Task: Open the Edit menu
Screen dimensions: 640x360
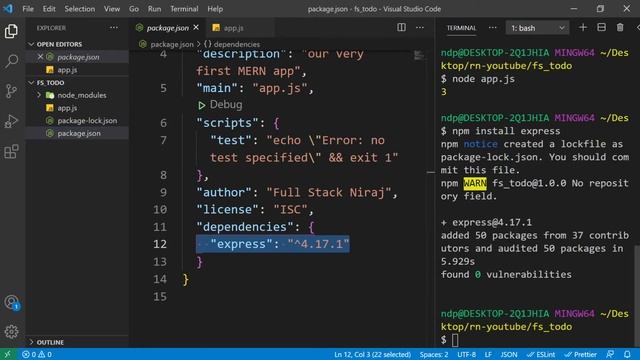Action: [x=49, y=9]
